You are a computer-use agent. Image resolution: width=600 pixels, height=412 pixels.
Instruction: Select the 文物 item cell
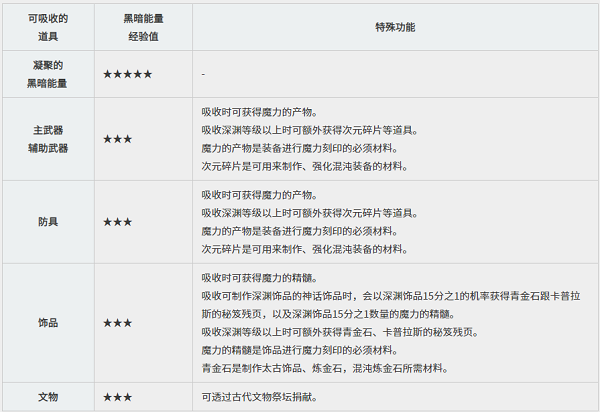click(x=48, y=397)
